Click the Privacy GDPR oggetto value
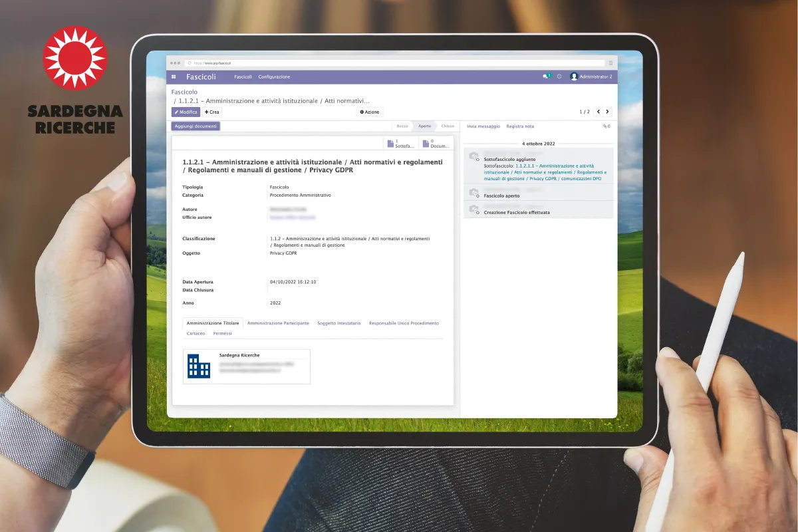 click(283, 253)
